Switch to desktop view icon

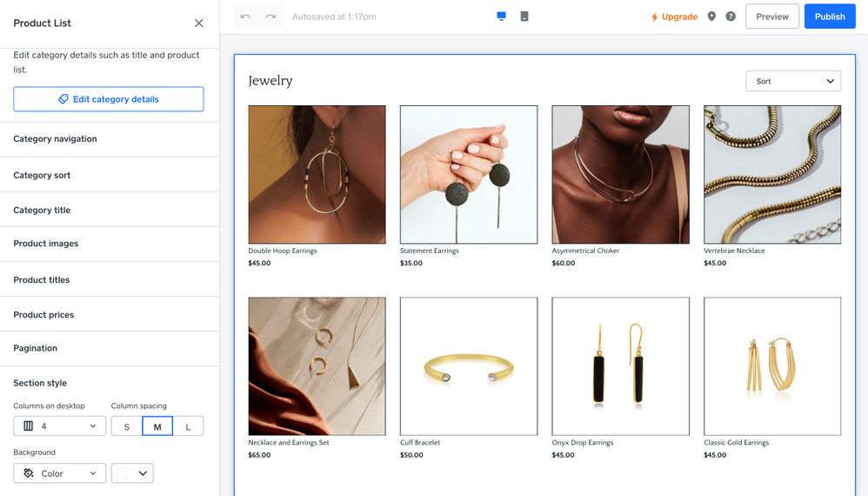click(x=501, y=17)
